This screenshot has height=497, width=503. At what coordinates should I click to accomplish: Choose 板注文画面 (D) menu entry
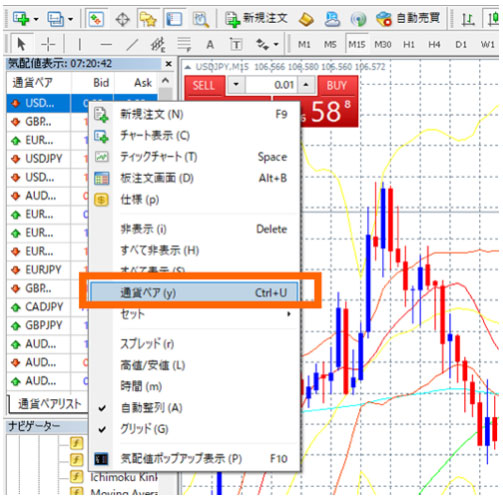point(194,178)
